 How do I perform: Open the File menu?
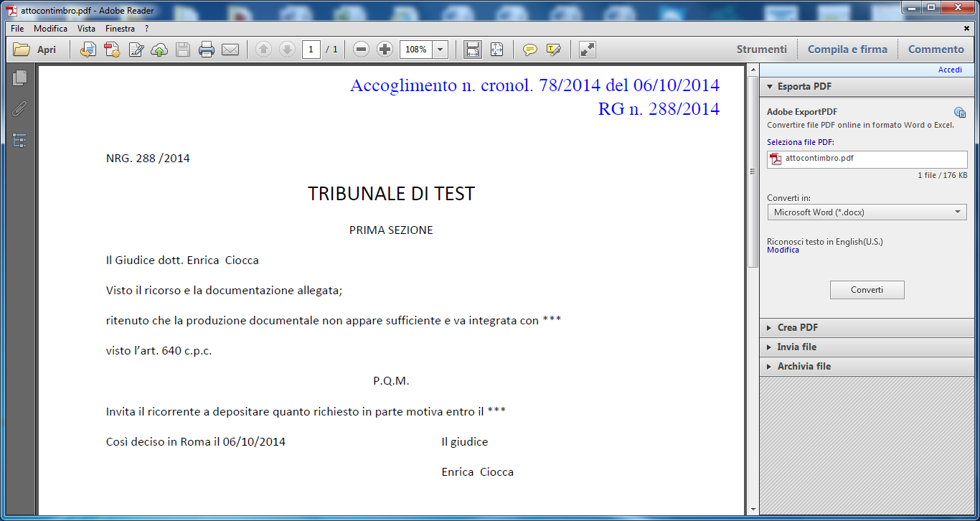click(x=17, y=29)
